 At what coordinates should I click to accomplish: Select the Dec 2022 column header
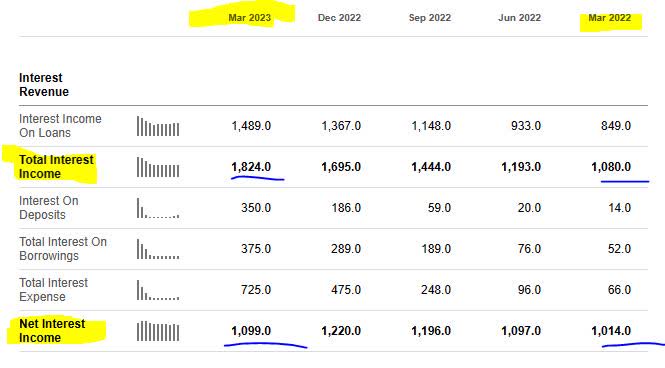[x=339, y=18]
